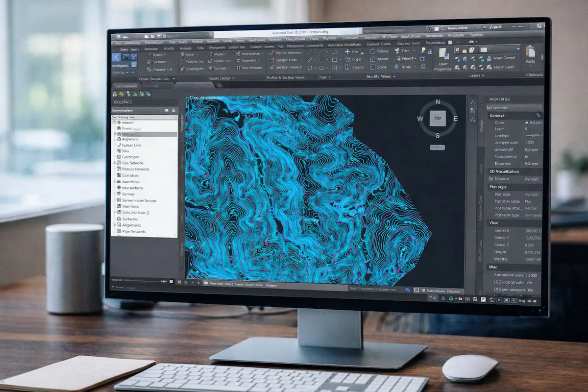Viewport: 588px width, 392px height.
Task: Select View Frames in the tree
Action: point(130,207)
